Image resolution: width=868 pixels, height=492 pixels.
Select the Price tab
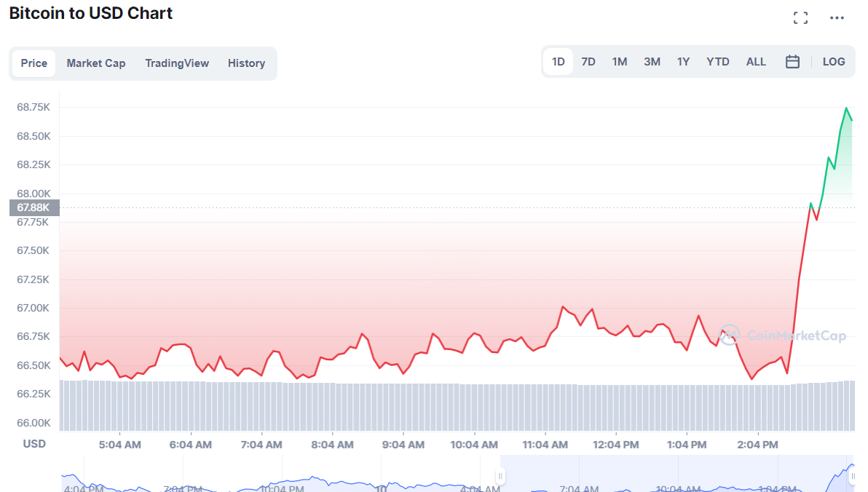(x=34, y=63)
